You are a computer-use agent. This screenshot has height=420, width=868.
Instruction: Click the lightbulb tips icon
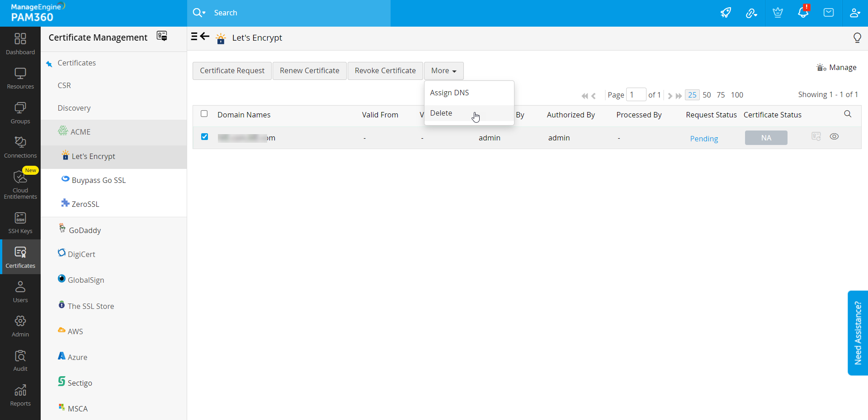[857, 38]
